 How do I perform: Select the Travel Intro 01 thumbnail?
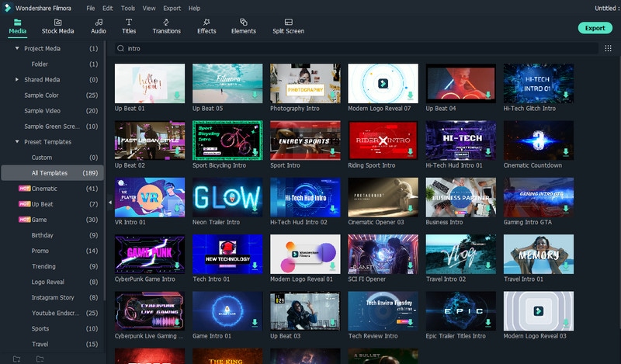(539, 254)
